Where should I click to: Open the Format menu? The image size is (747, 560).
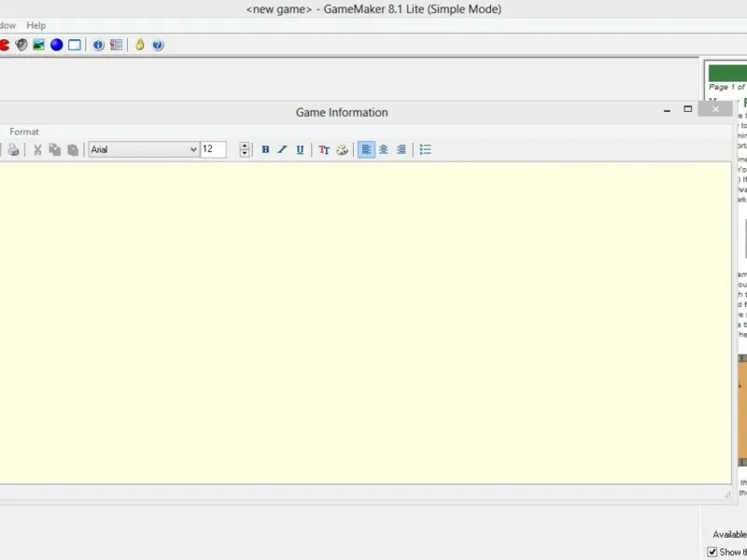coord(24,132)
